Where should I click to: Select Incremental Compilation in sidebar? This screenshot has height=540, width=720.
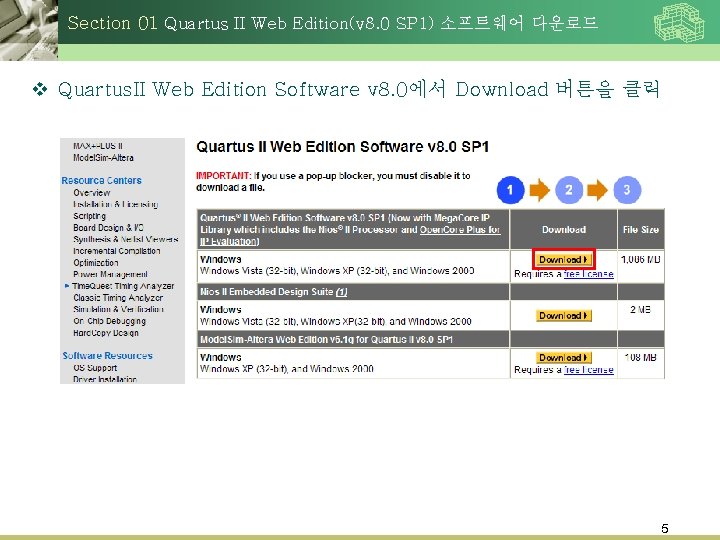(x=117, y=251)
